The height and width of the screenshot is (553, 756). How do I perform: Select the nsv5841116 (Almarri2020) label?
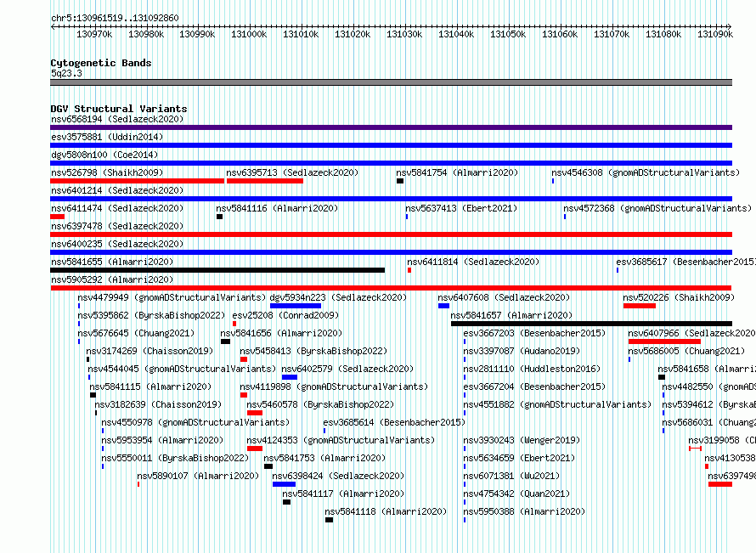pyautogui.click(x=277, y=208)
